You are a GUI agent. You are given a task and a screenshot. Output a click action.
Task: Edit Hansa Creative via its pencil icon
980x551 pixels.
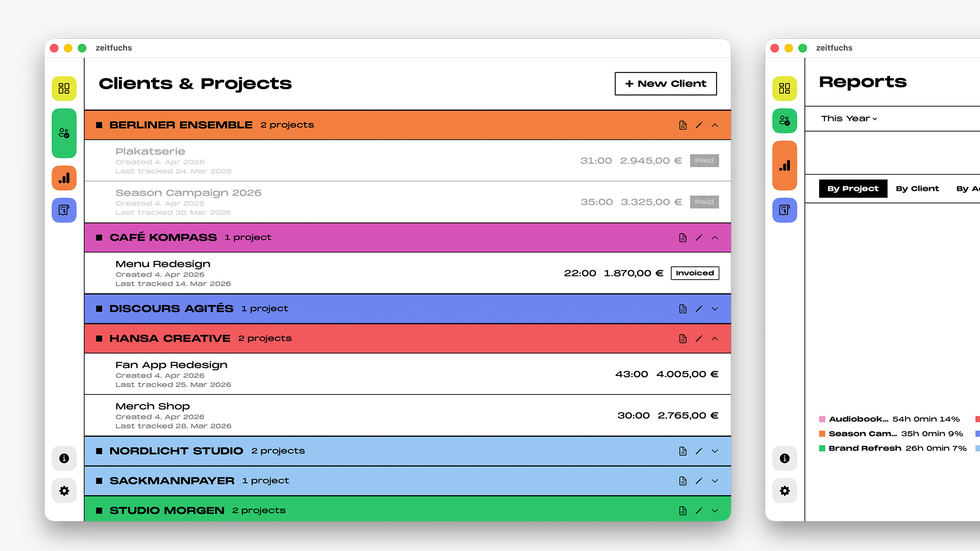699,338
